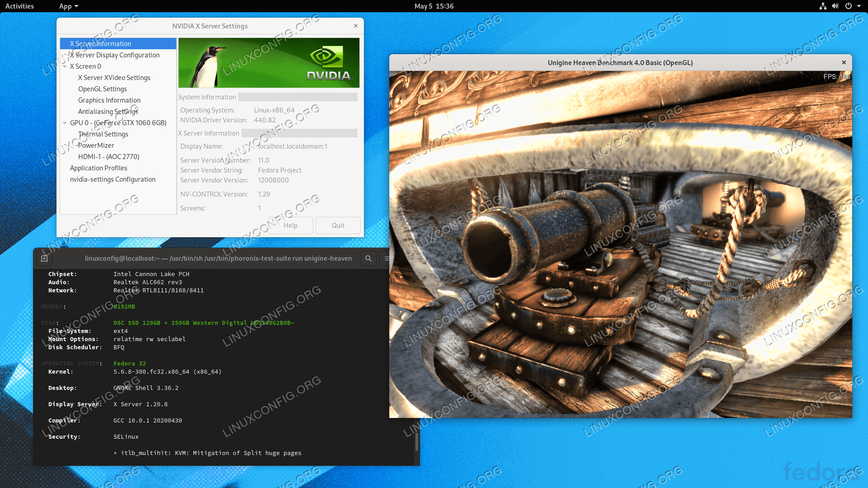The width and height of the screenshot is (868, 488).
Task: Open terminal search magnifier icon
Action: pyautogui.click(x=368, y=258)
